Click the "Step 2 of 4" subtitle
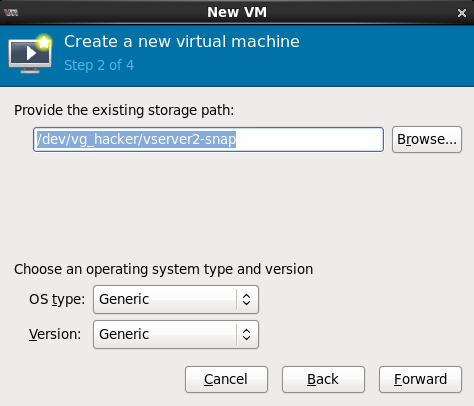474x406 pixels. tap(99, 65)
